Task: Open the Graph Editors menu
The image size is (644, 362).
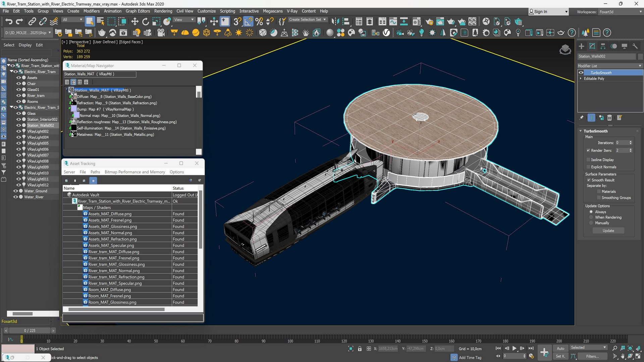Action: click(138, 11)
